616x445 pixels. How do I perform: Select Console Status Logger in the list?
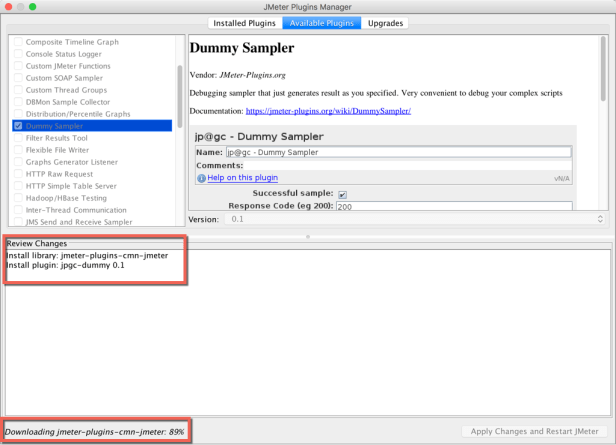63,54
